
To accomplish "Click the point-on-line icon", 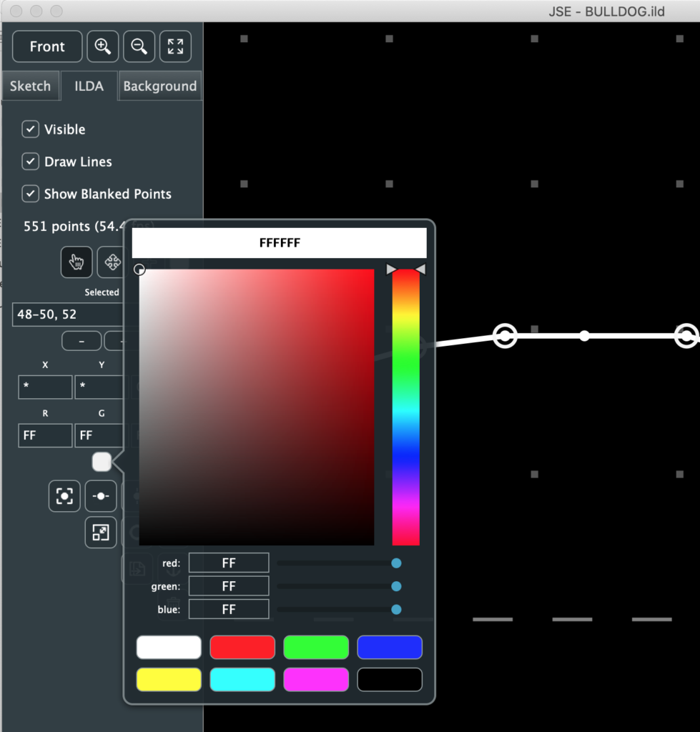I will [101, 496].
